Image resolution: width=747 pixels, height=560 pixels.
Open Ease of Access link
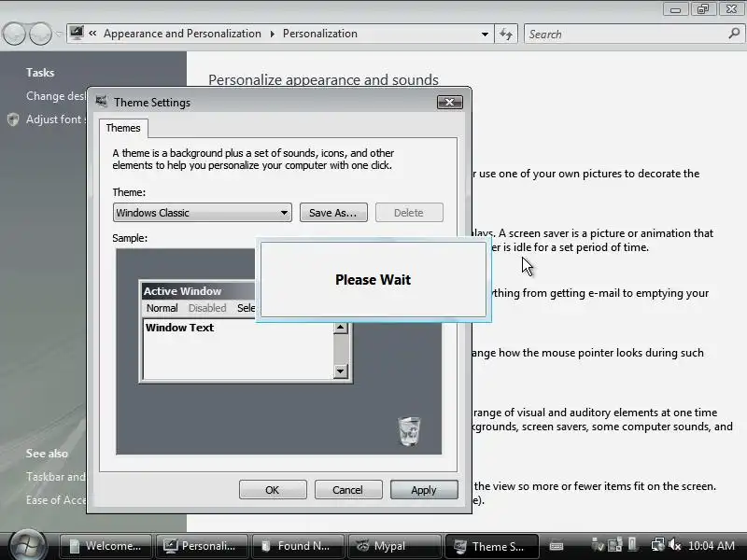pyautogui.click(x=56, y=500)
